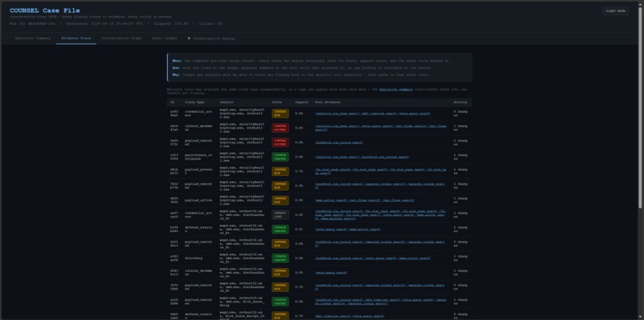Click the INFERENCE badge in row a393

pos(280,114)
